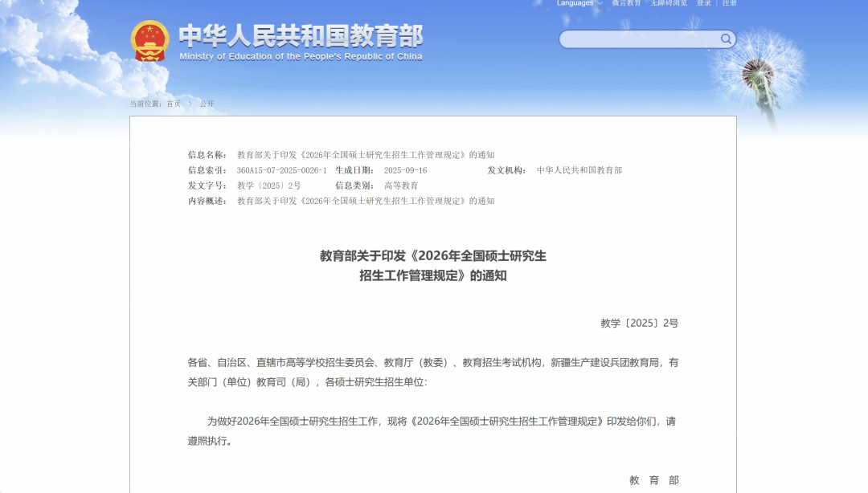Click the 教育部 signature at the bottom
Viewport: 868px width, 493px height.
[x=653, y=480]
